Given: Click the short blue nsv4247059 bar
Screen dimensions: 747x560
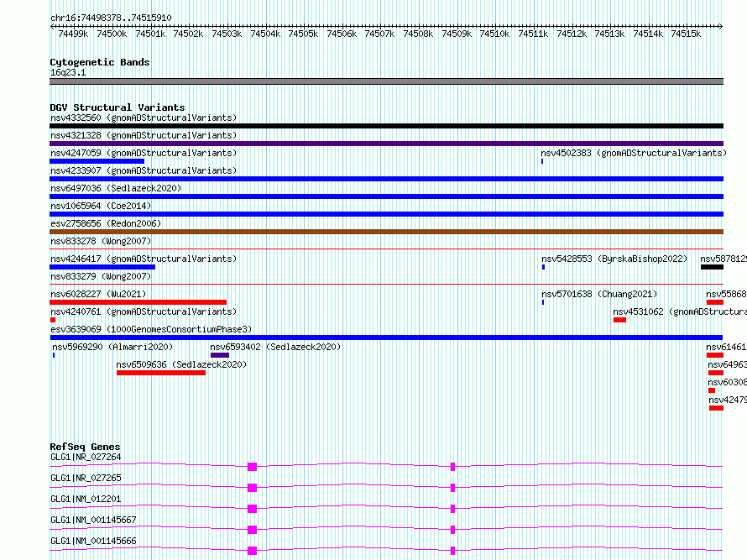Looking at the screenshot, I should click(x=97, y=161).
